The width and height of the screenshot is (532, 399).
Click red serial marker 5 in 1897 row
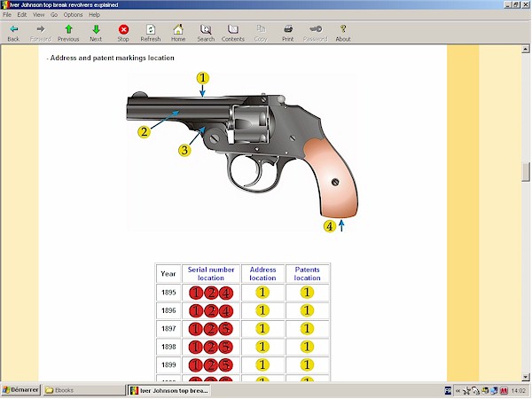226,329
